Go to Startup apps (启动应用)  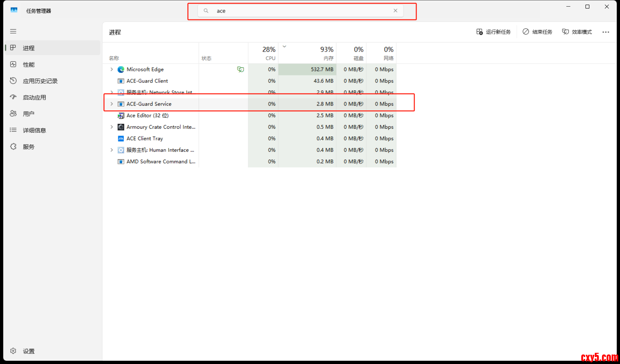click(34, 97)
